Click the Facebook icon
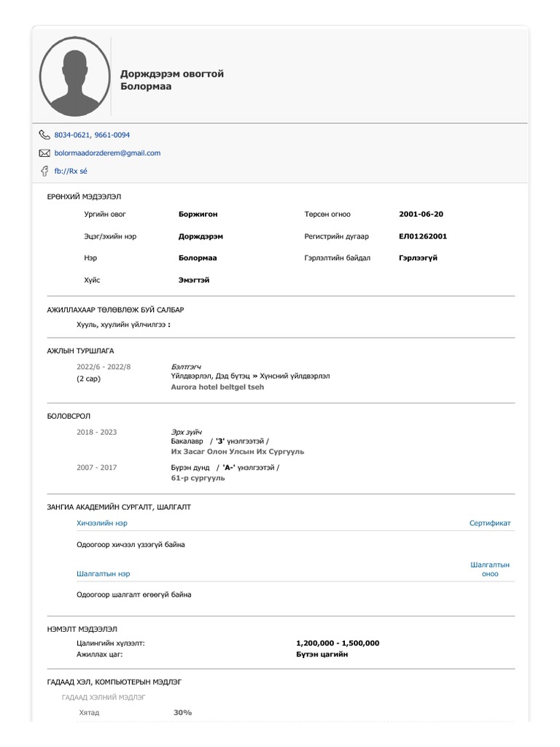Screen dimensions: 560x747 pyautogui.click(x=44, y=171)
